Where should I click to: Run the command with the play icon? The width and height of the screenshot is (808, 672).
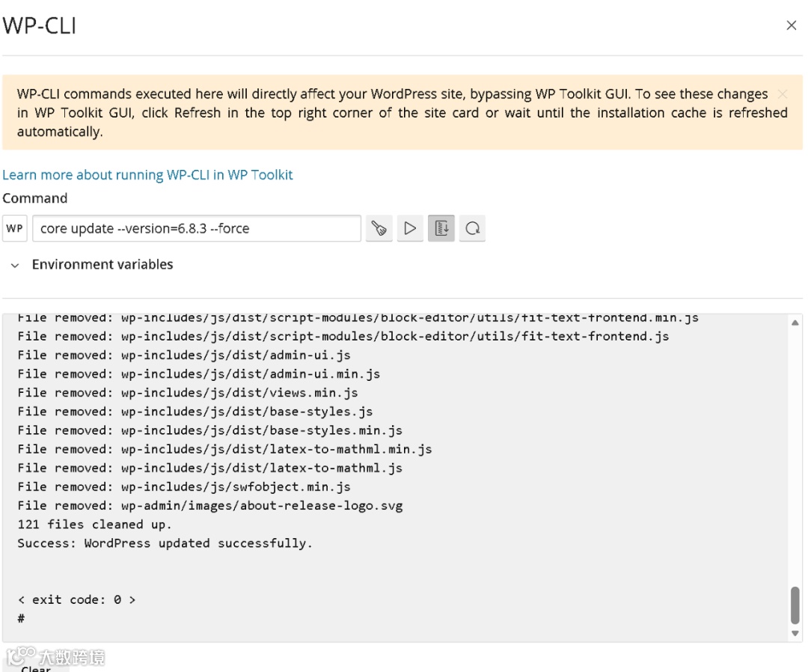pyautogui.click(x=410, y=228)
